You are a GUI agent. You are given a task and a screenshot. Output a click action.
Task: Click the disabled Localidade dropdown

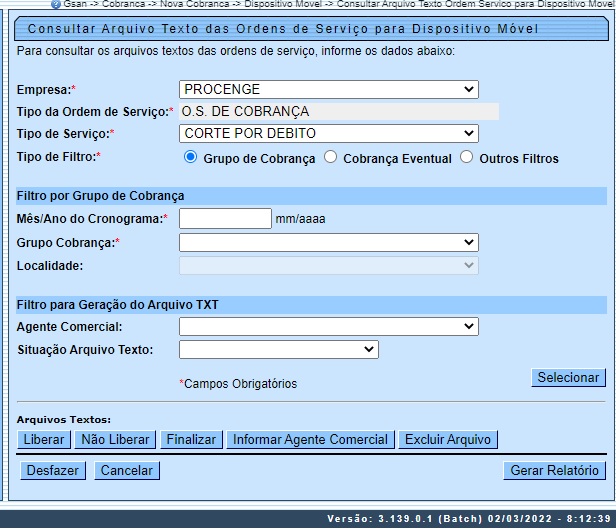click(x=328, y=265)
